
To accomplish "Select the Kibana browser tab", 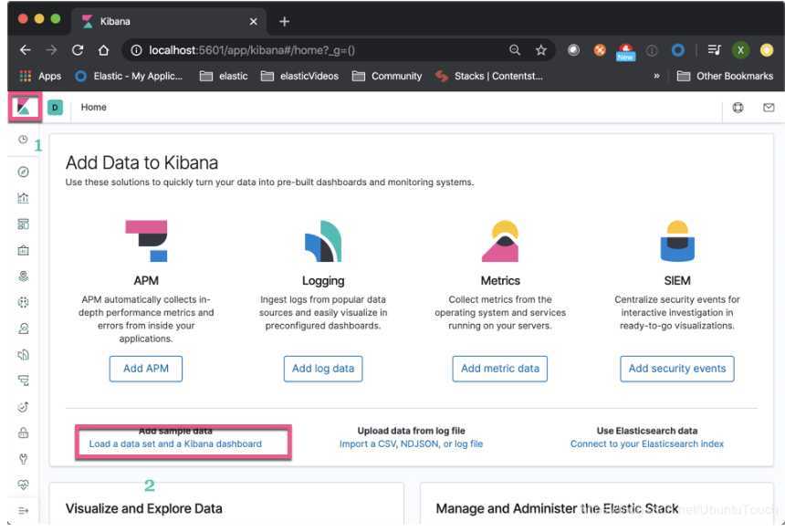I will (x=168, y=21).
